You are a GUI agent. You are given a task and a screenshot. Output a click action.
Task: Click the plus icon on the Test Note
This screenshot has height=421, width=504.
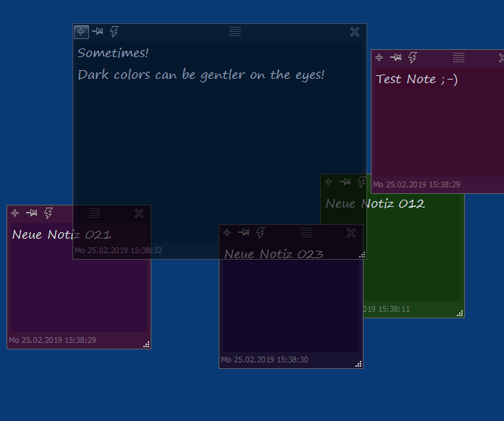click(379, 58)
